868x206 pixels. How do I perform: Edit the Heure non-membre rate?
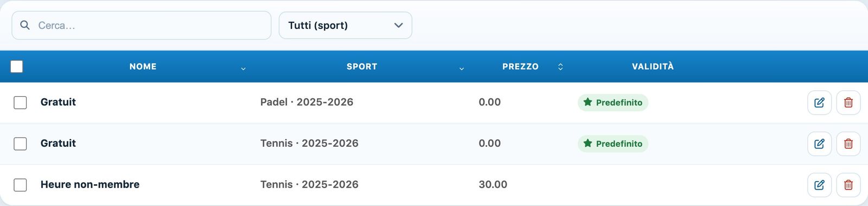(x=819, y=185)
